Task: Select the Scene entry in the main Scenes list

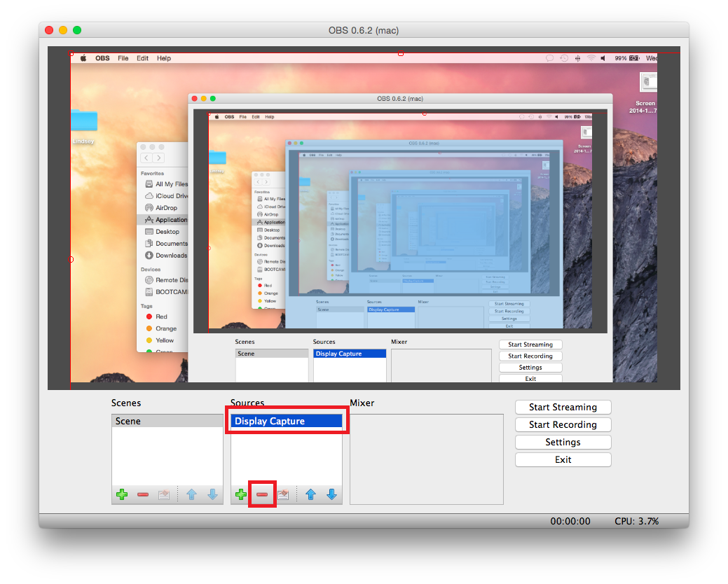Action: 167,421
